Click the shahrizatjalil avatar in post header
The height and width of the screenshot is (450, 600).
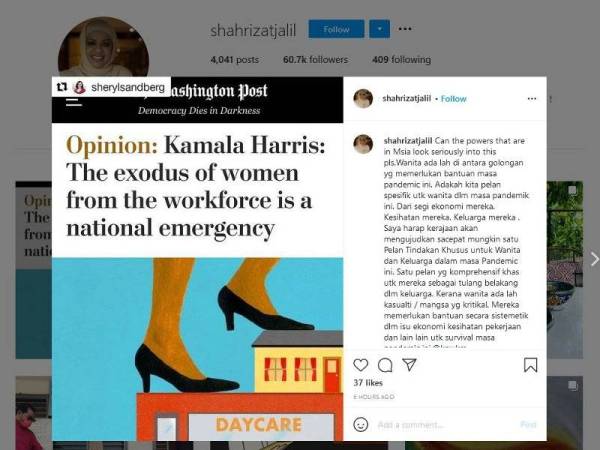363,99
